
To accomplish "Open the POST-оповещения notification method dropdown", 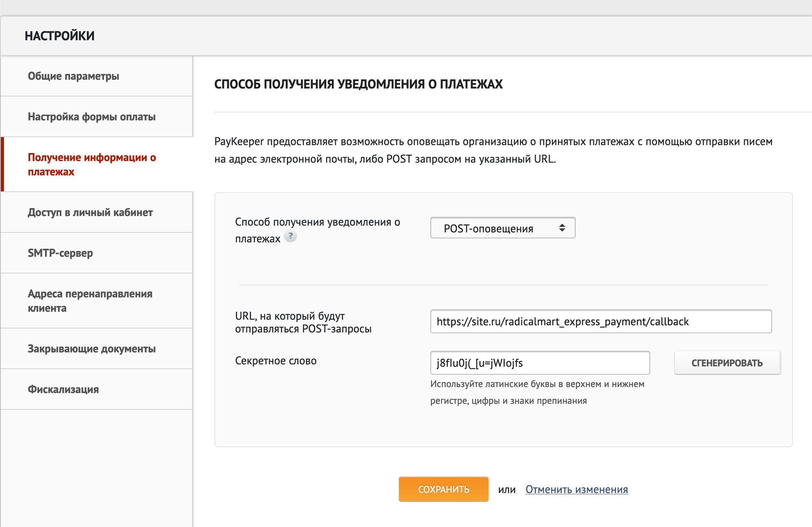I will pyautogui.click(x=502, y=228).
